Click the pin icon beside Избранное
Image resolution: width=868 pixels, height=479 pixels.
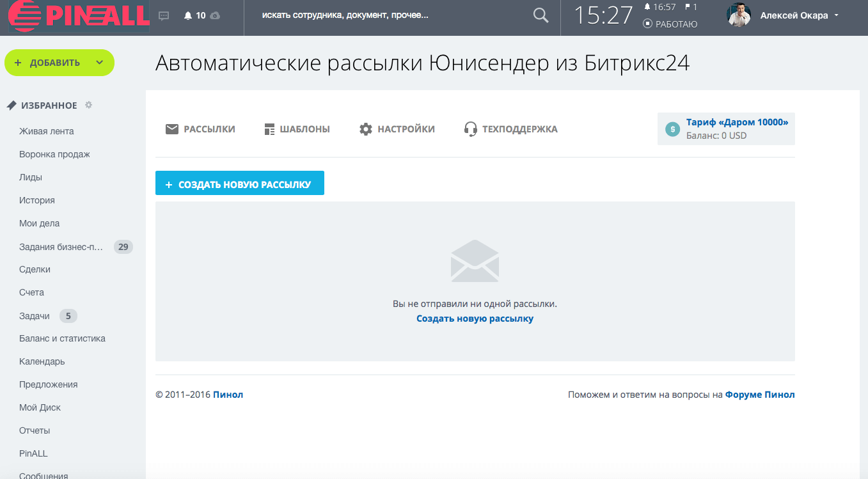coord(12,106)
